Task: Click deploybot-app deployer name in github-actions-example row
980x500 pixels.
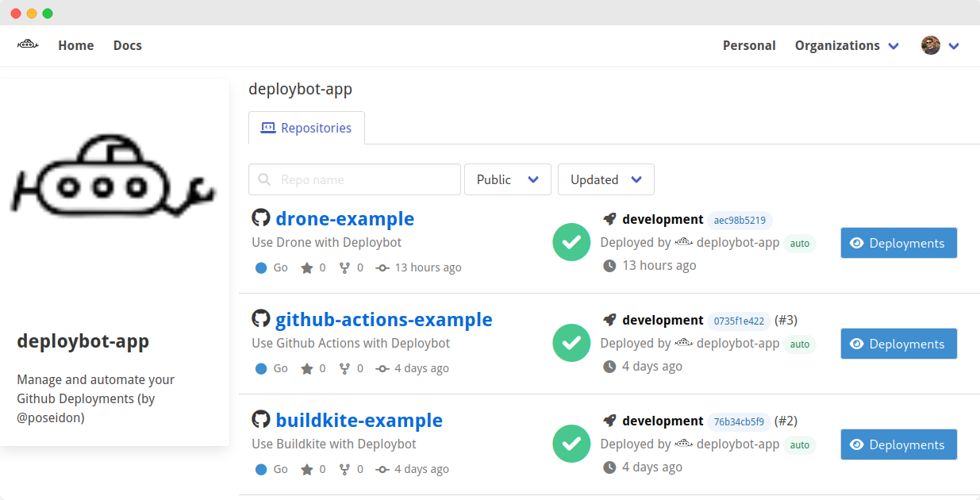Action: point(738,344)
